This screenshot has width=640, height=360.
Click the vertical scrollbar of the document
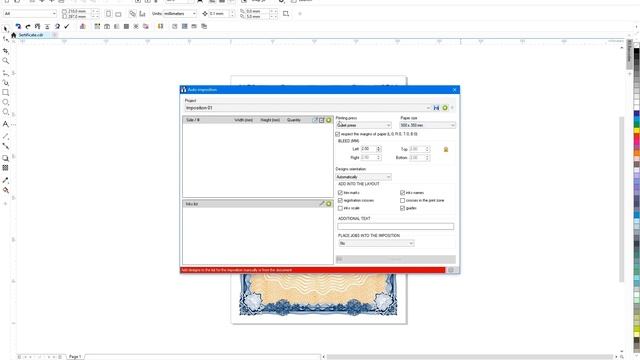[x=622, y=200]
